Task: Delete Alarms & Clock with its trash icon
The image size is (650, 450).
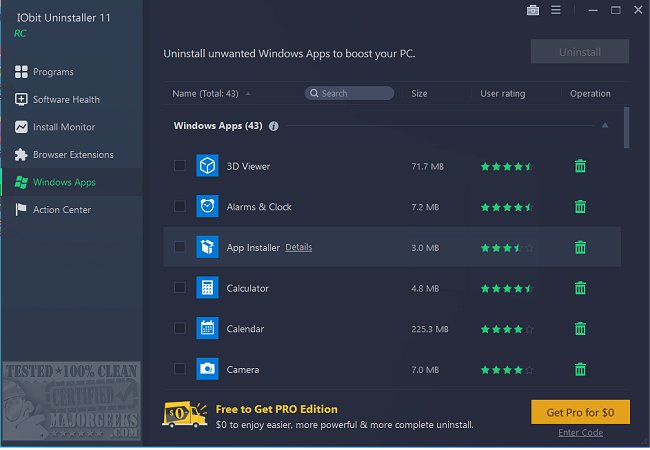Action: coord(580,207)
